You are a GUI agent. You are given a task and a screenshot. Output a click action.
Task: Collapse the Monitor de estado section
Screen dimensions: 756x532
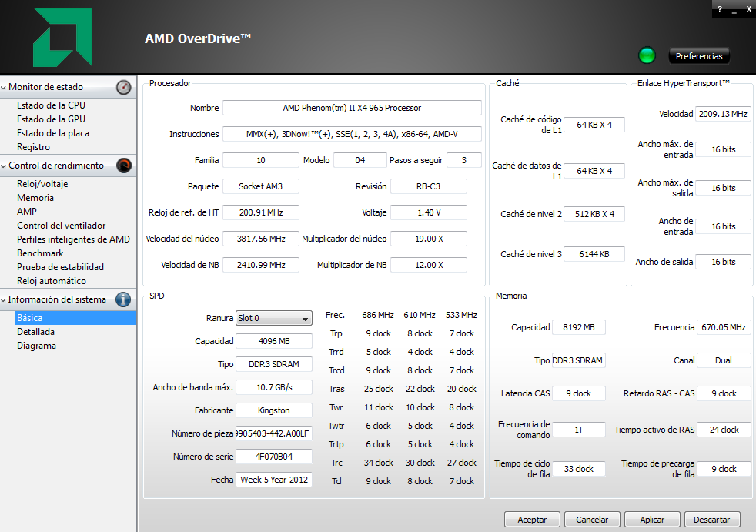(x=4, y=87)
